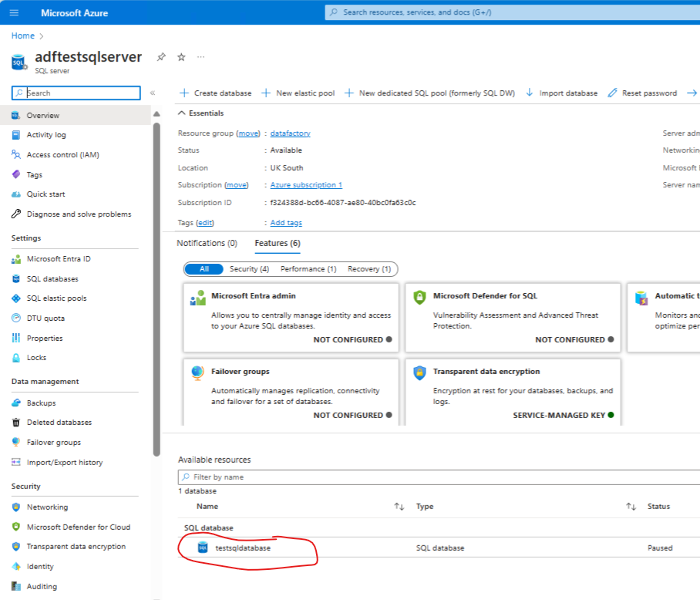This screenshot has width=700, height=600.
Task: Open Transparent data encryption feature card
Action: pyautogui.click(x=513, y=392)
